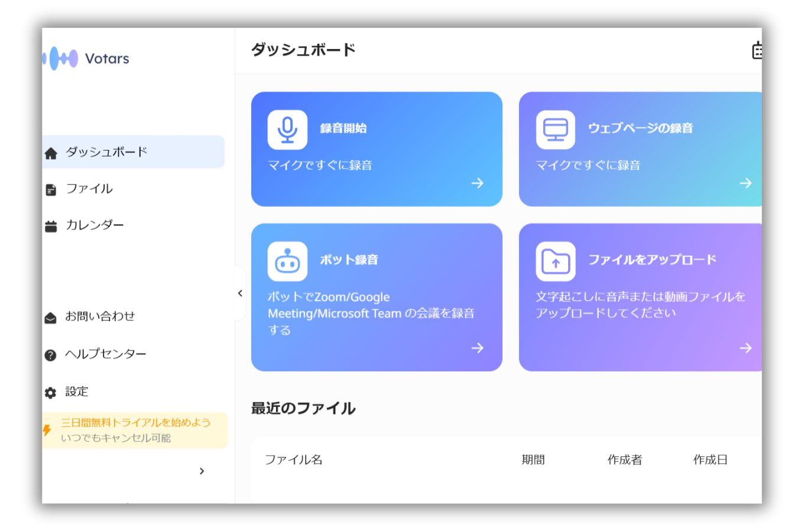Viewport: 804px width, 532px height.
Task: Click the gear icon beside 設定
Action: coord(51,392)
